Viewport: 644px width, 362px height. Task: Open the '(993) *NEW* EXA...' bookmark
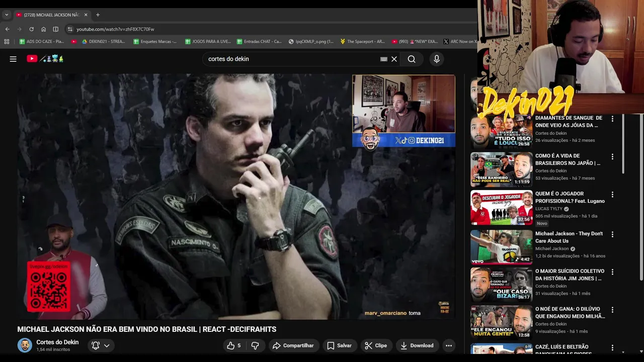[x=415, y=42]
